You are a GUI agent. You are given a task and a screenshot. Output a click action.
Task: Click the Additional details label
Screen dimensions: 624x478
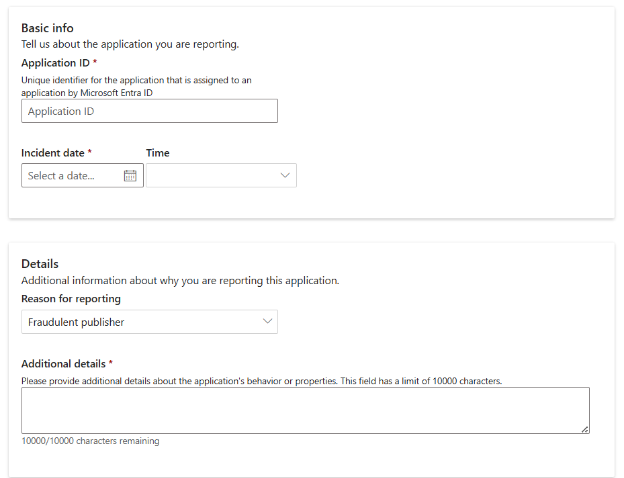coord(64,364)
